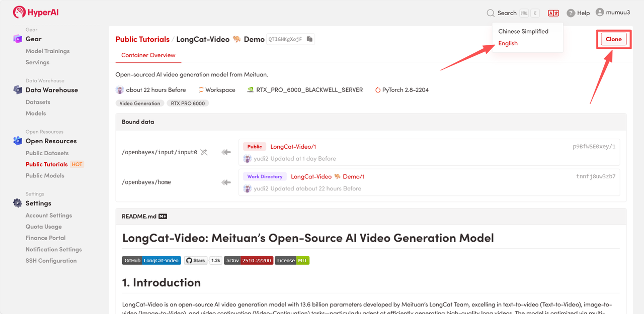Open Public Datasets in sidebar

[47, 153]
